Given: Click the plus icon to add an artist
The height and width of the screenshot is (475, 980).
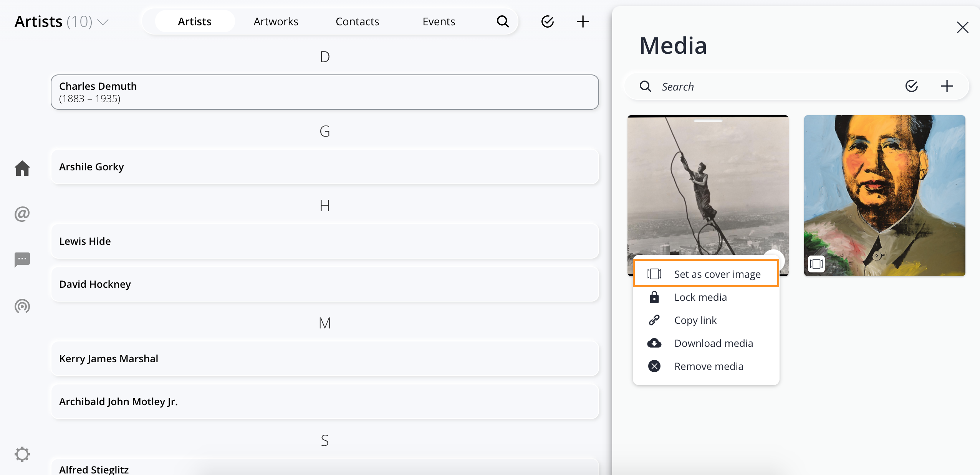Looking at the screenshot, I should pyautogui.click(x=583, y=21).
